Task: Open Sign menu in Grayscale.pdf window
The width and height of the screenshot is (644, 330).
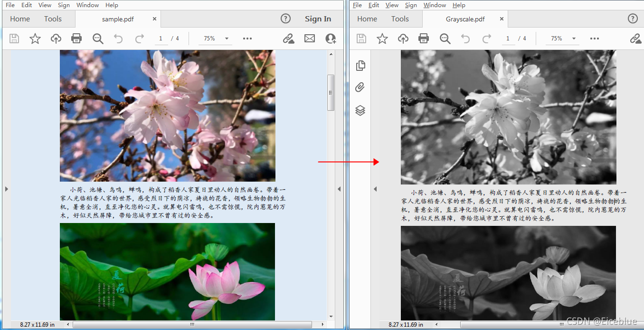Action: pos(411,5)
